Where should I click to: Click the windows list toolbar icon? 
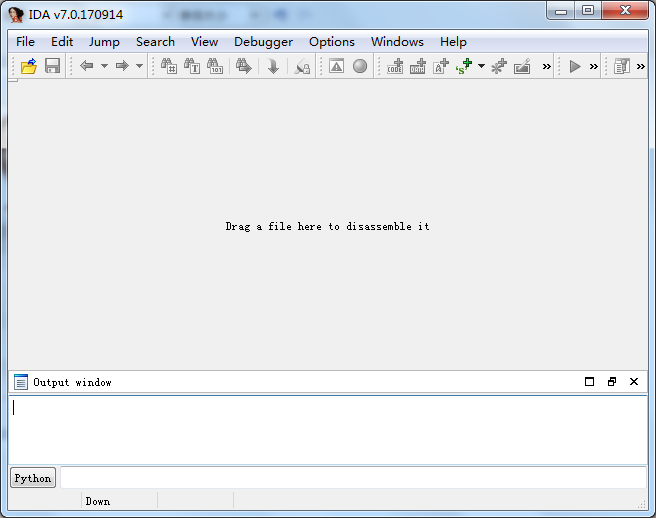coord(622,66)
